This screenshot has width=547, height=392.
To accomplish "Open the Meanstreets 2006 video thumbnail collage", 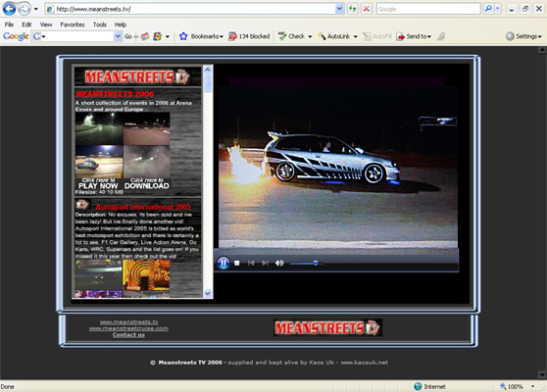I will point(123,145).
